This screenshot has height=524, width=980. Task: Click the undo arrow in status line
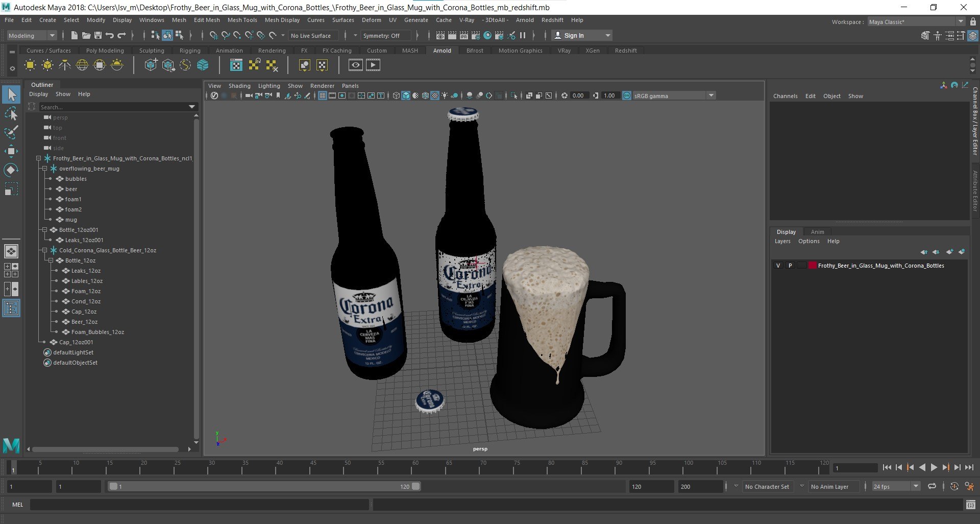click(110, 35)
